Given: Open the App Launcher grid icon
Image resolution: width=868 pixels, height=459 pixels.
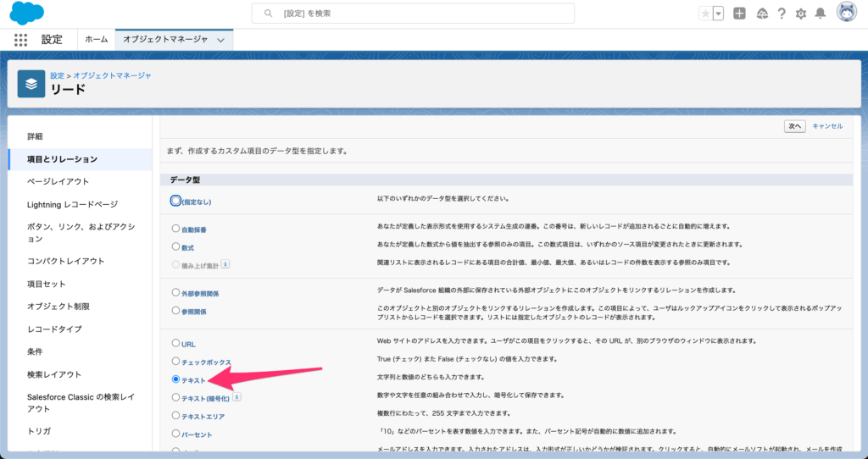Looking at the screenshot, I should (21, 40).
